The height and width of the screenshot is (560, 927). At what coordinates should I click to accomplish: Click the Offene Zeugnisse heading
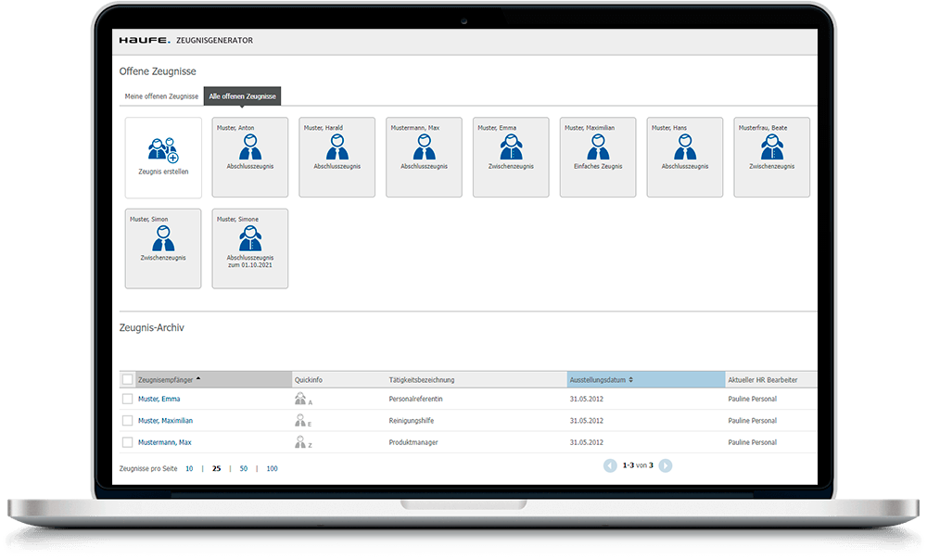pos(158,71)
